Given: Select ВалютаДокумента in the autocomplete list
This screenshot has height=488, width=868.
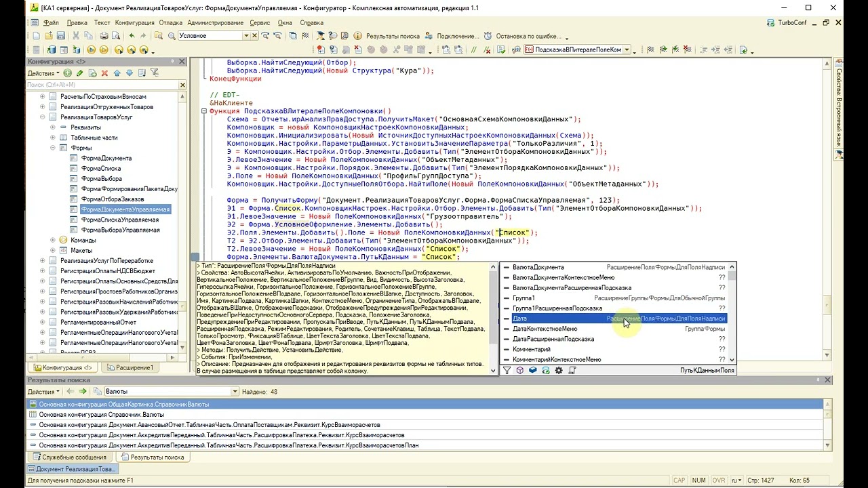Looking at the screenshot, I should (618, 267).
